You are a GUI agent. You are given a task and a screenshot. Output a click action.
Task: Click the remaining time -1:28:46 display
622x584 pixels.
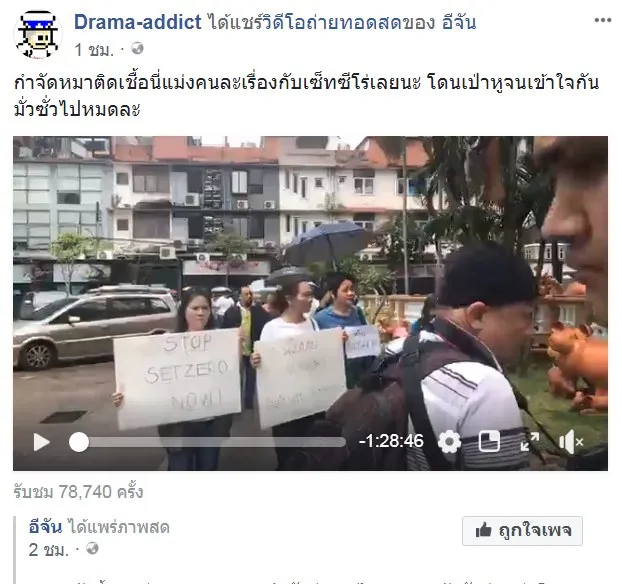(x=391, y=441)
